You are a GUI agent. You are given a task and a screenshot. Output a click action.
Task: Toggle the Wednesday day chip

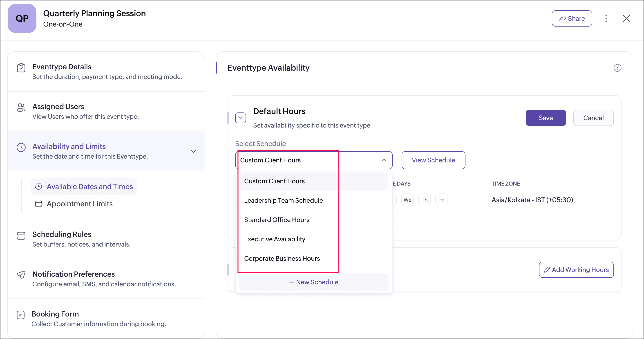click(407, 200)
